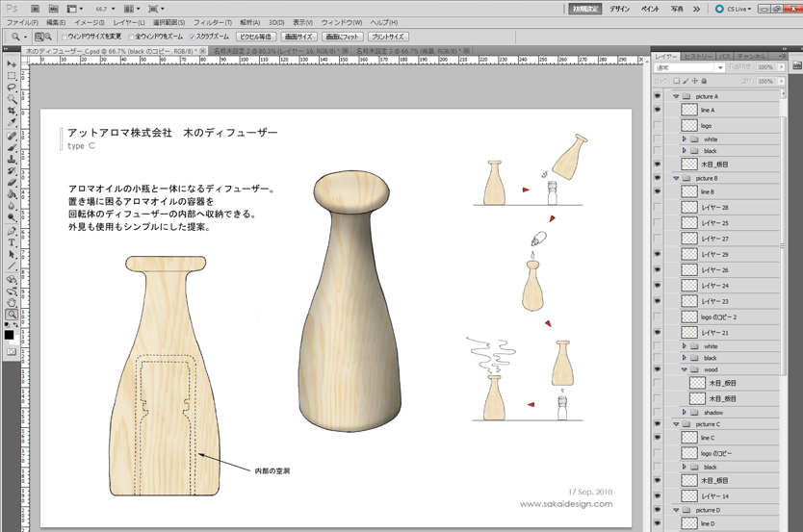
Task: Expand the shadow layer group
Action: click(x=684, y=412)
